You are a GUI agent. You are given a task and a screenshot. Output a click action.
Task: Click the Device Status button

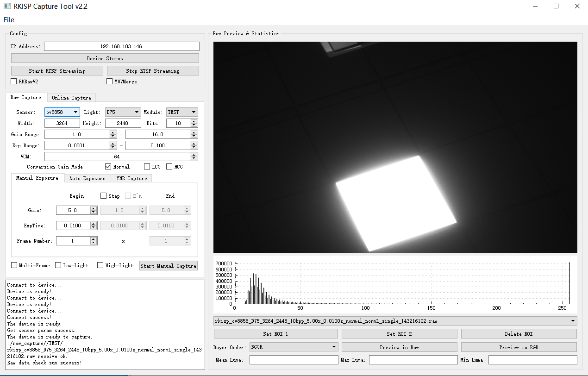[x=105, y=58]
